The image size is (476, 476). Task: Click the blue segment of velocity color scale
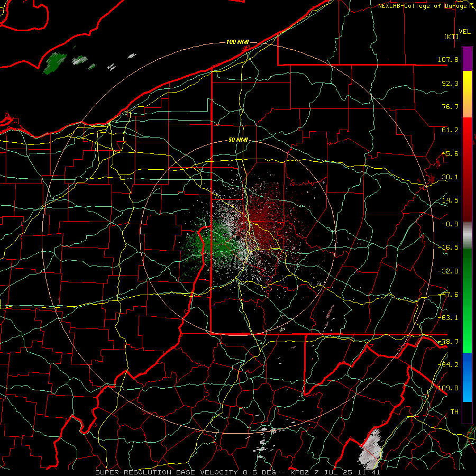(x=467, y=377)
